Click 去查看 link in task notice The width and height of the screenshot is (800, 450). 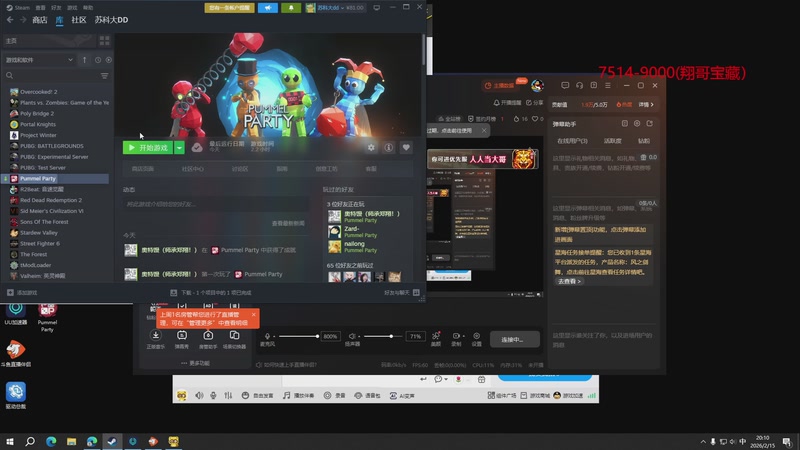coord(569,281)
